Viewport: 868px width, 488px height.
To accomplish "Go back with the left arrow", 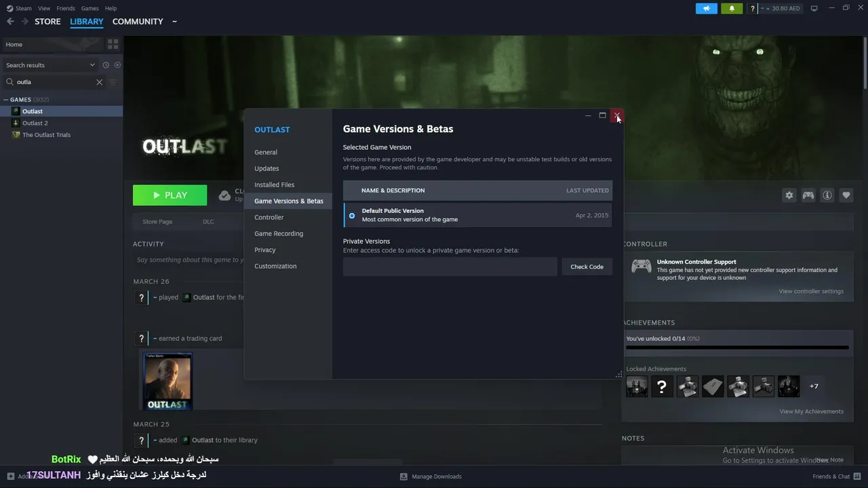I will 10,22.
